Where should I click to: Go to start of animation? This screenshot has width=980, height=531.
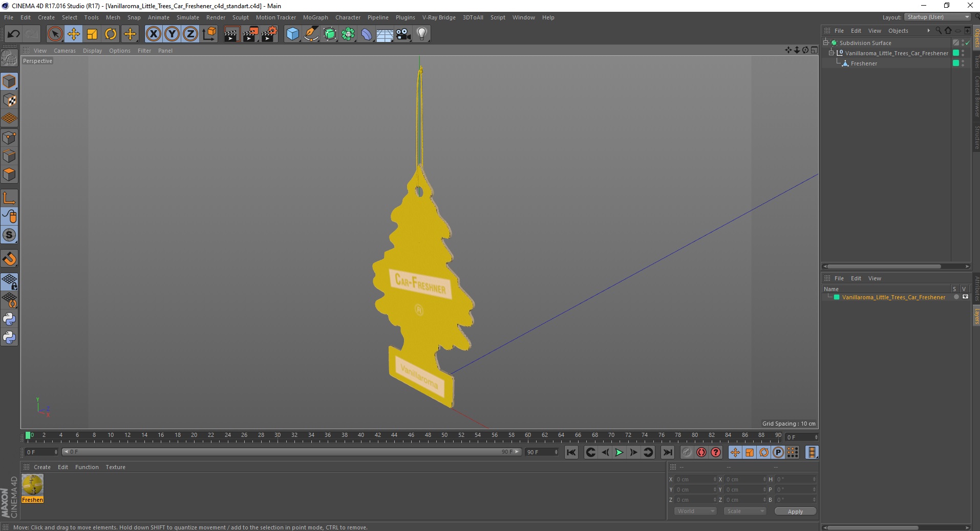pos(571,452)
